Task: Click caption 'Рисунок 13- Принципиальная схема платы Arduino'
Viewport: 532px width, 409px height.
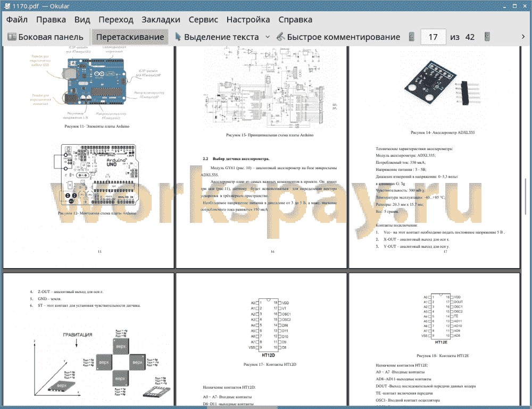Action: point(270,135)
